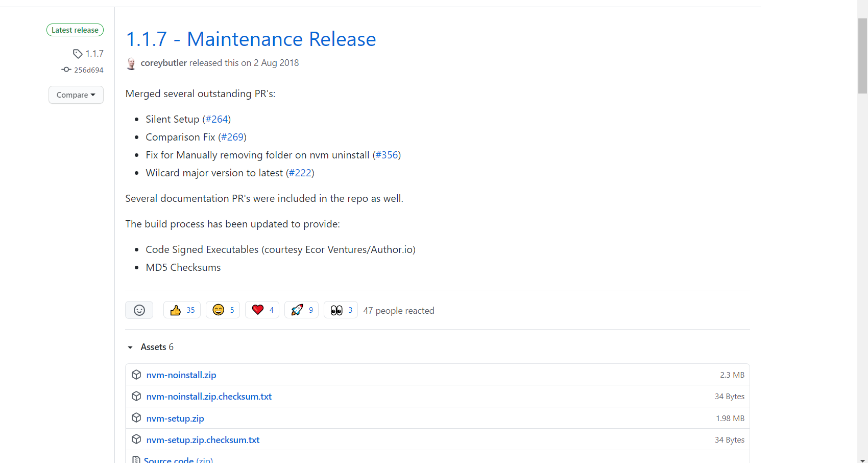Open the Compare dropdown
Viewport: 868px width, 463px height.
click(76, 95)
